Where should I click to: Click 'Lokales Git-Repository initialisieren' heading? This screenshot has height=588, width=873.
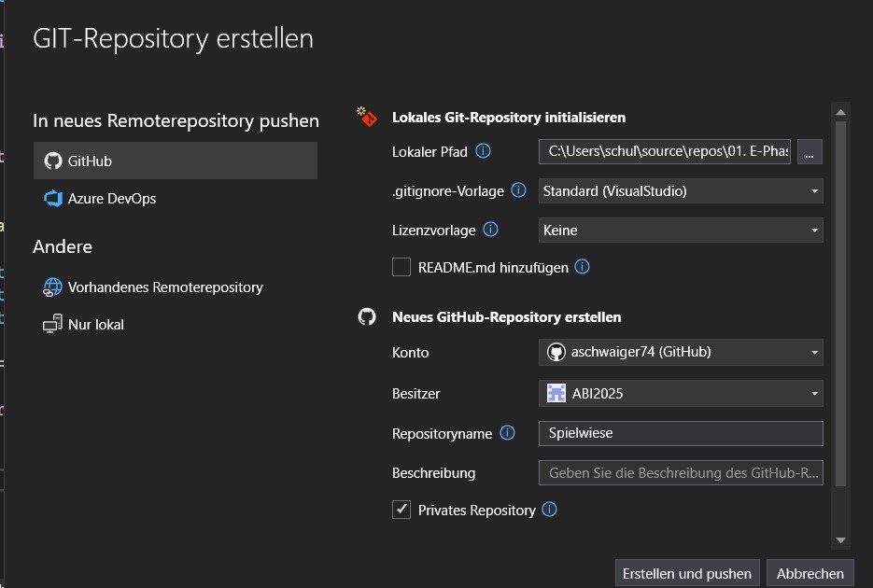click(x=509, y=118)
